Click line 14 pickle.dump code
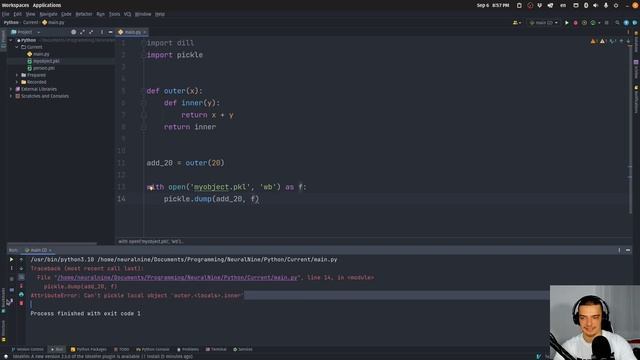 (211, 199)
